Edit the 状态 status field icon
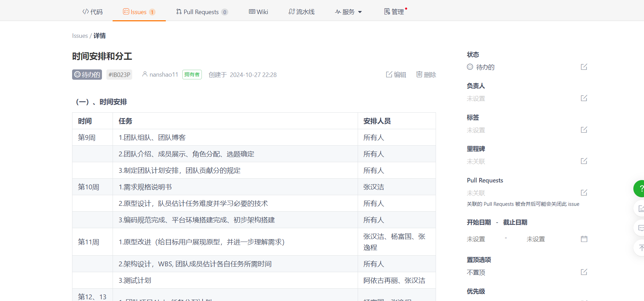The height and width of the screenshot is (301, 644). pyautogui.click(x=584, y=67)
